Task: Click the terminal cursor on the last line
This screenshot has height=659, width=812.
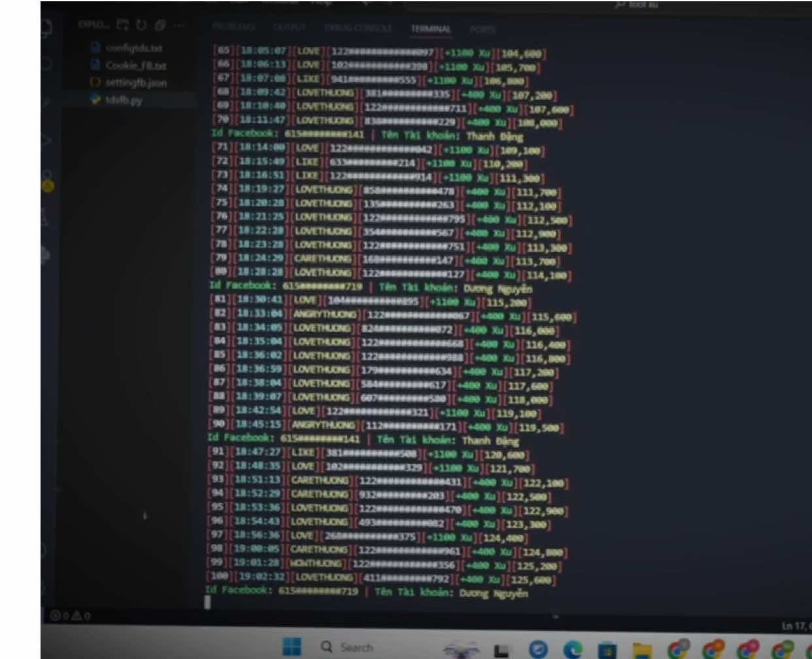Action: [x=207, y=603]
